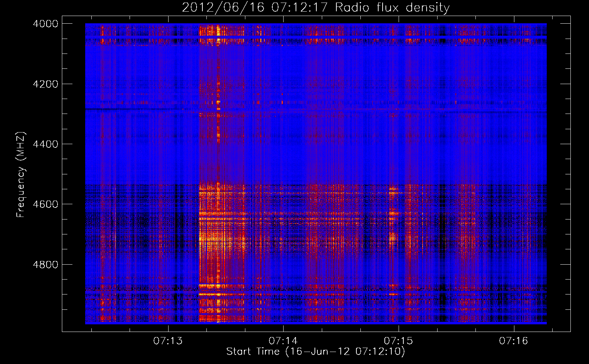Click the 07:14 time tick label
Image resolution: width=589 pixels, height=364 pixels.
click(x=283, y=341)
